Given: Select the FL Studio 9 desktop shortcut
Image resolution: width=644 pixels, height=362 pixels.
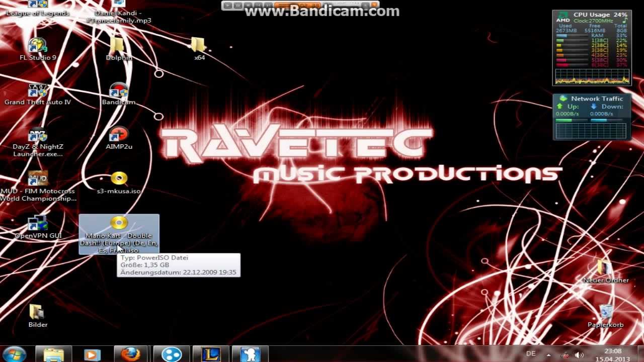Looking at the screenshot, I should pyautogui.click(x=38, y=49).
